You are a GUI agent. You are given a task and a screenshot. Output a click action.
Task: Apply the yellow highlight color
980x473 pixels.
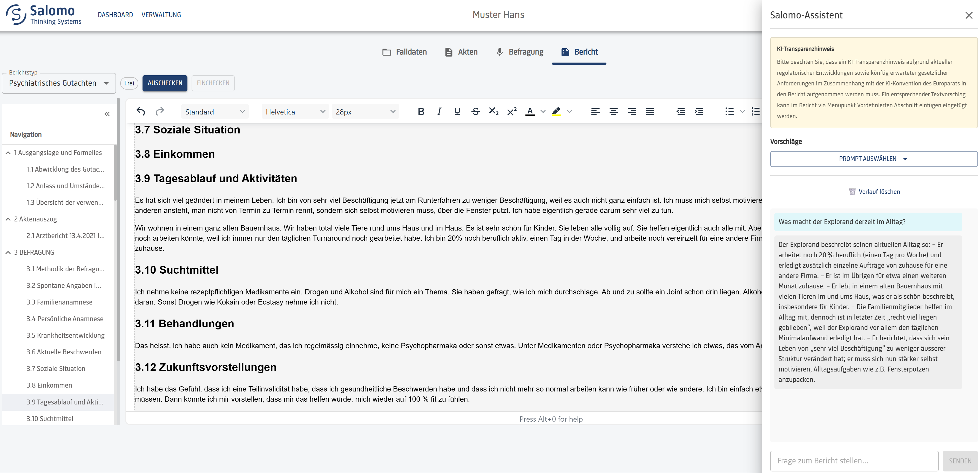556,111
